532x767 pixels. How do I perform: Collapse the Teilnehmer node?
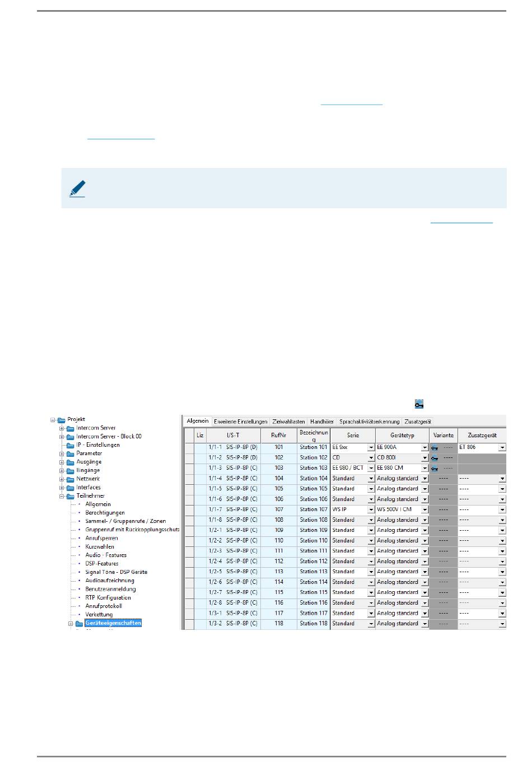click(62, 496)
